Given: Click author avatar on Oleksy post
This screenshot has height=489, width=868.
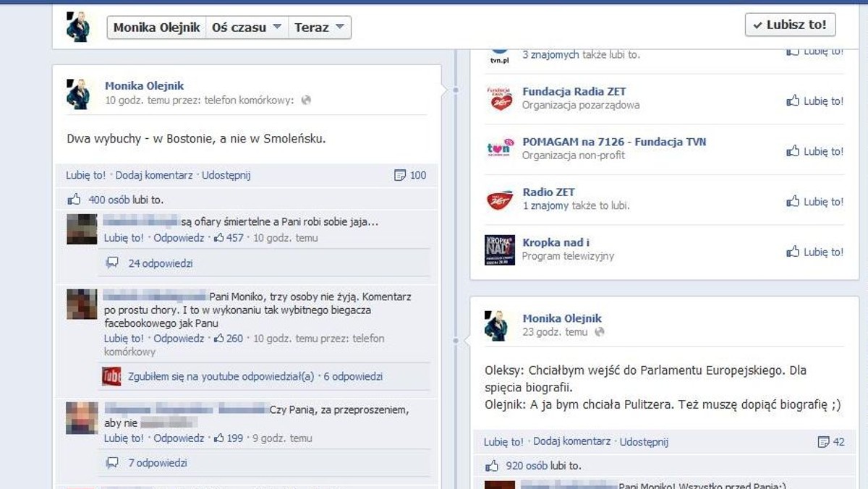Looking at the screenshot, I should [496, 326].
